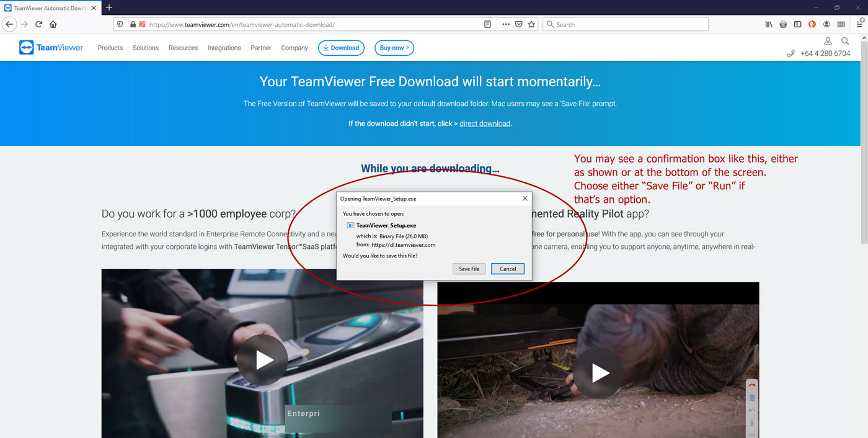Open the DuckDuckGo extension icon
868x438 pixels.
812,24
